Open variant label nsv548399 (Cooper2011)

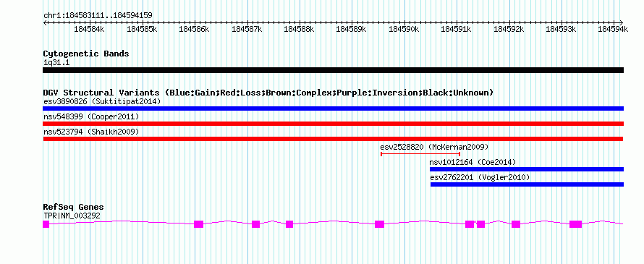[x=91, y=117]
